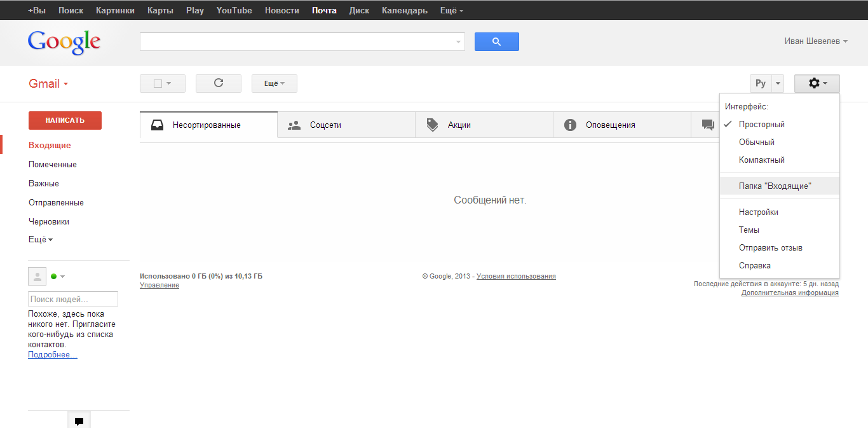Viewport: 868px width, 428px height.
Task: Open the "Отправленные" folder
Action: pos(56,203)
